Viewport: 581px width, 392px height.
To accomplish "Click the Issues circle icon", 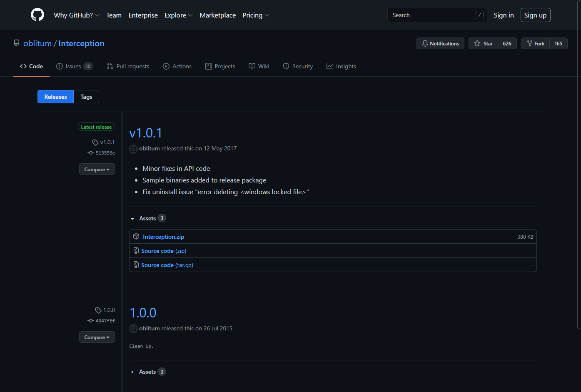I will pyautogui.click(x=60, y=66).
